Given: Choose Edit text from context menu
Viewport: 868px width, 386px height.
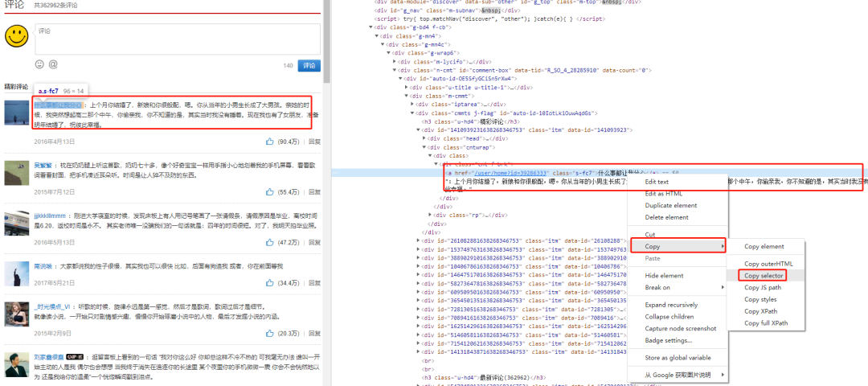Looking at the screenshot, I should click(657, 182).
